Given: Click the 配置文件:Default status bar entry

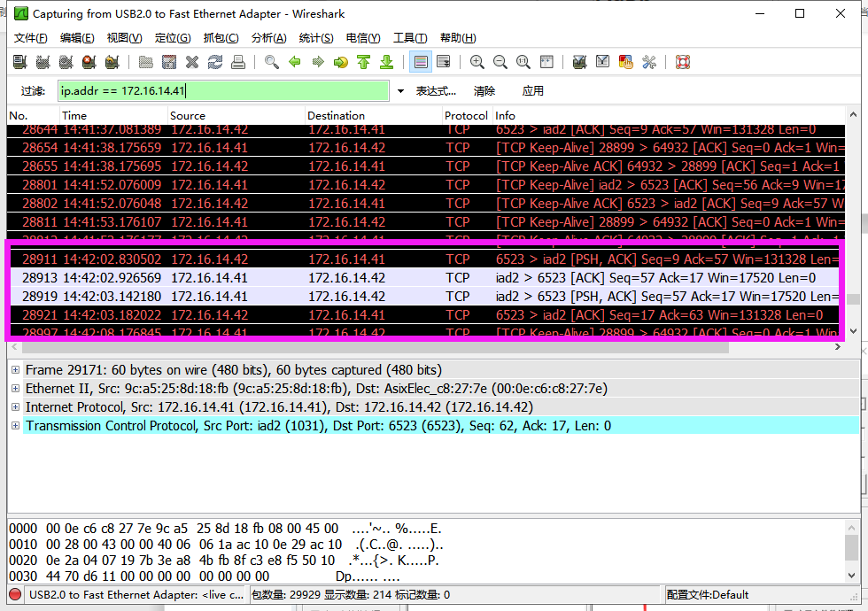Looking at the screenshot, I should point(708,595).
